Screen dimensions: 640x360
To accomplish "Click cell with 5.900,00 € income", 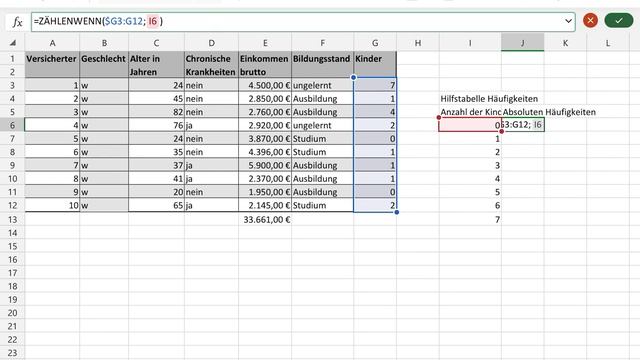I will coord(265,165).
